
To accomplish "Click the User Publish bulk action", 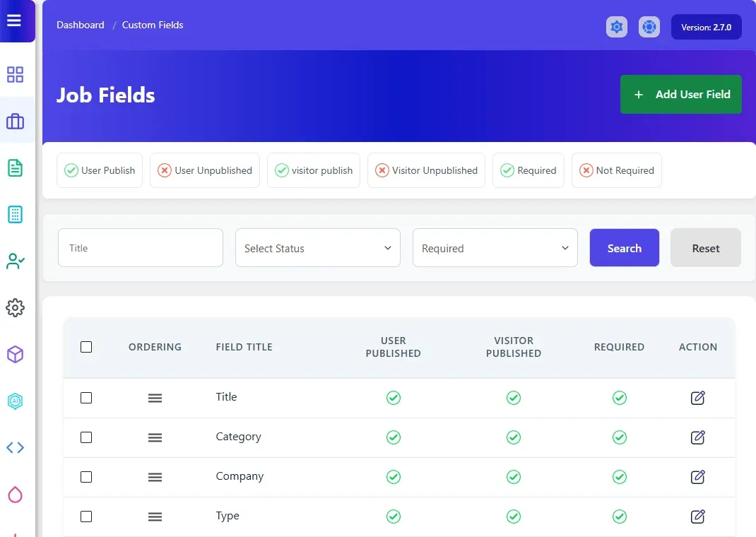I will pyautogui.click(x=100, y=170).
